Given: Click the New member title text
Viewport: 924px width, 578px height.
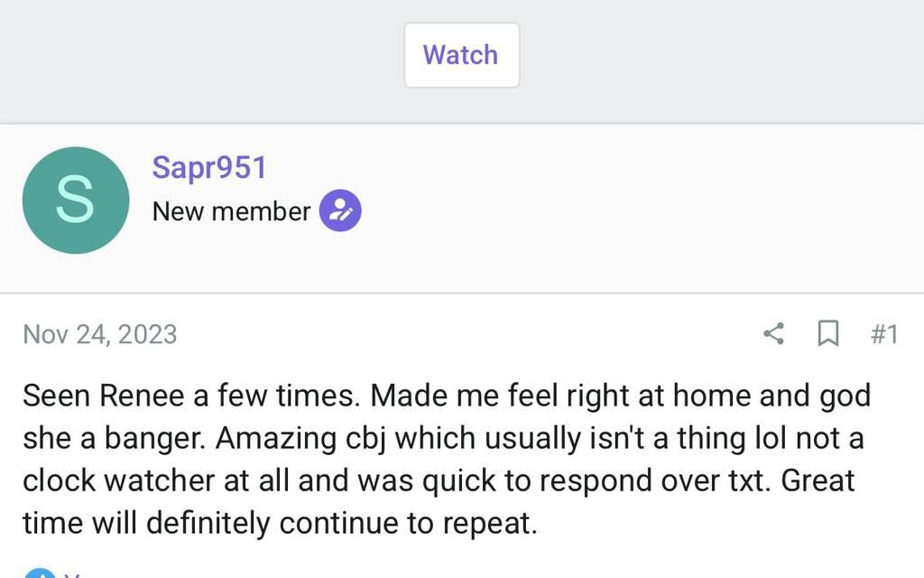Looking at the screenshot, I should pyautogui.click(x=231, y=211).
